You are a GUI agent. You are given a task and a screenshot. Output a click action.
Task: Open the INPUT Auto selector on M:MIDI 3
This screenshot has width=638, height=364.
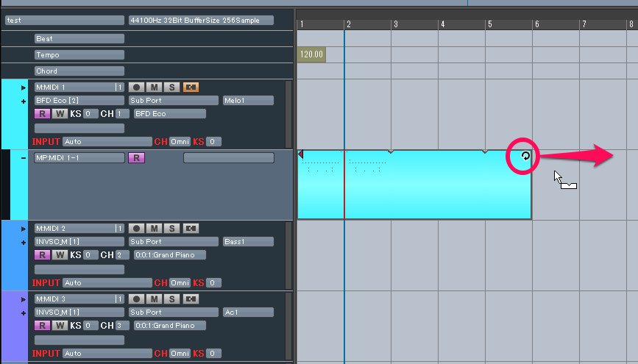coord(107,354)
